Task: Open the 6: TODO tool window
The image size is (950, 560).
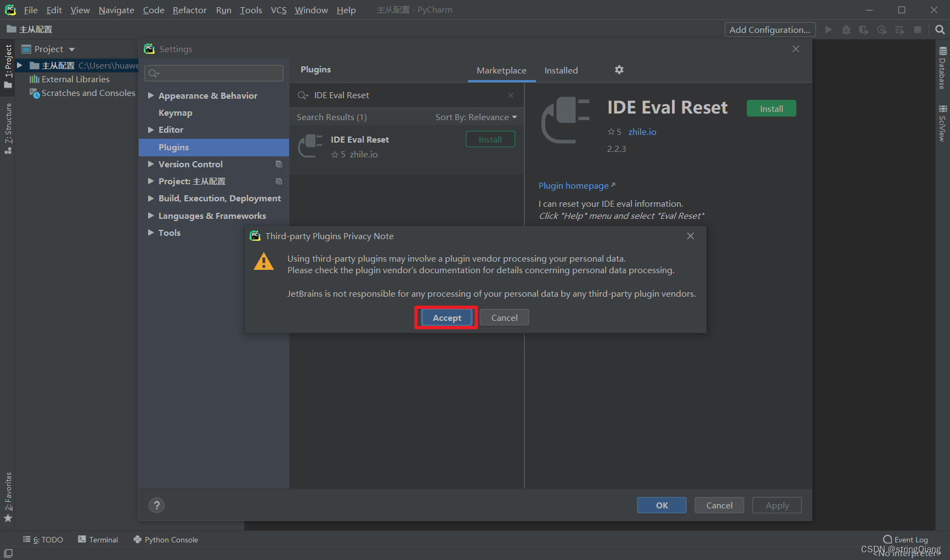Action: coord(43,540)
